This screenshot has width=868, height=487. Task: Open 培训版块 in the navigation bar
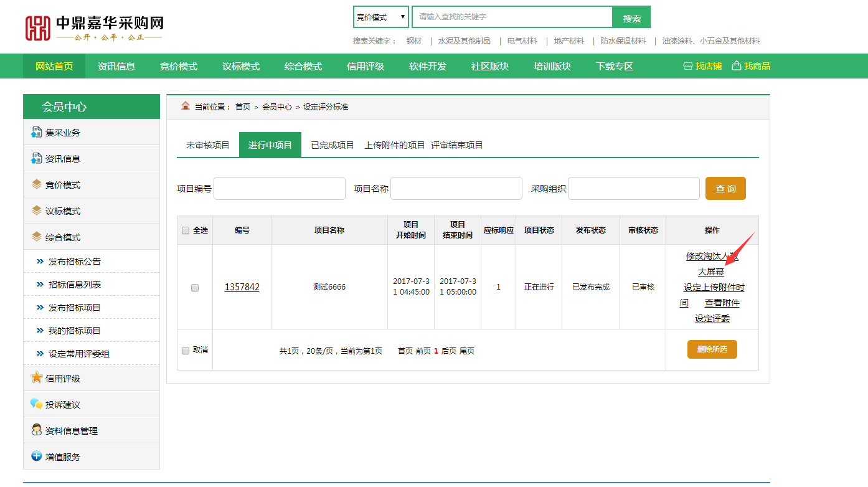[x=552, y=66]
